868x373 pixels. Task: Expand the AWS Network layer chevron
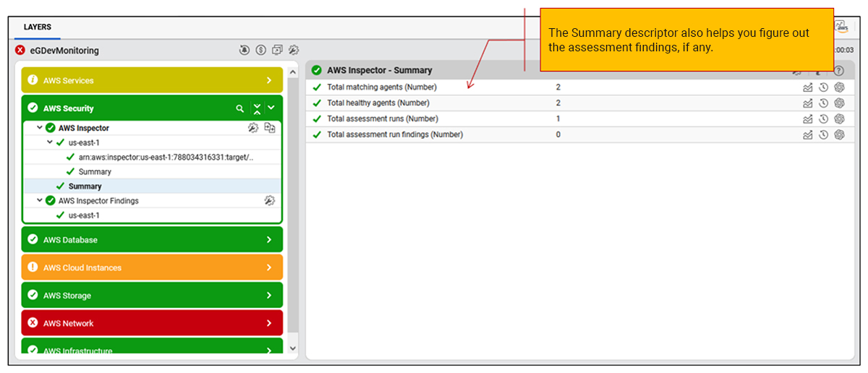[x=269, y=323]
